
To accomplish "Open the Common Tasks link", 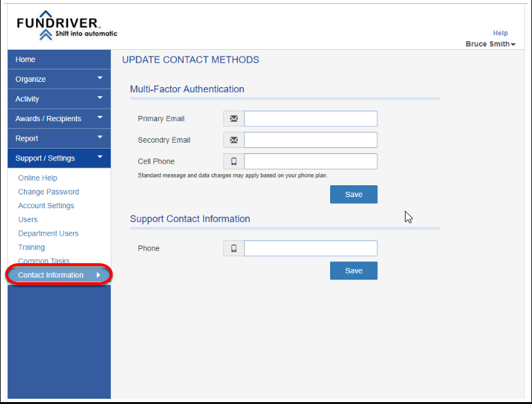I will tap(44, 261).
